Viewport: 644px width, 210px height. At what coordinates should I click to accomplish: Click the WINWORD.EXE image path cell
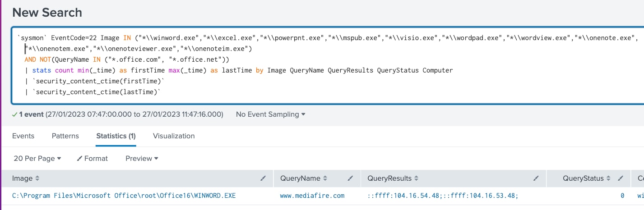[124, 196]
